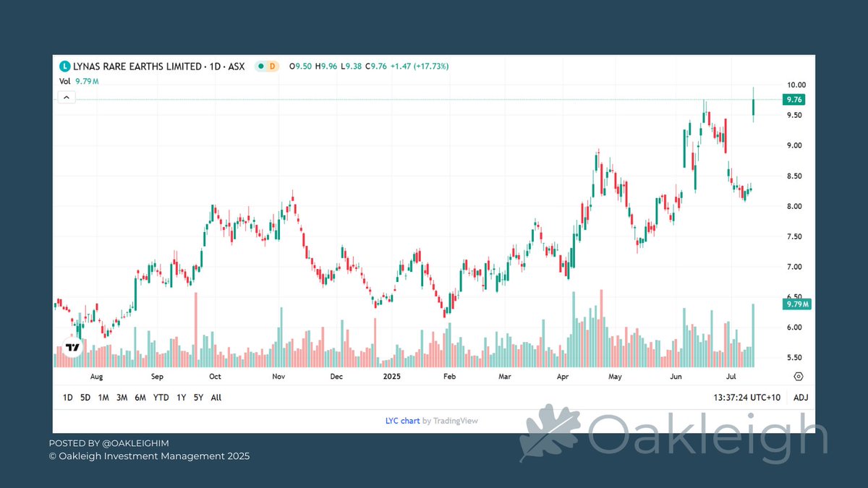Click the Lynas symbol logo icon
The height and width of the screenshot is (488, 868).
tap(64, 67)
